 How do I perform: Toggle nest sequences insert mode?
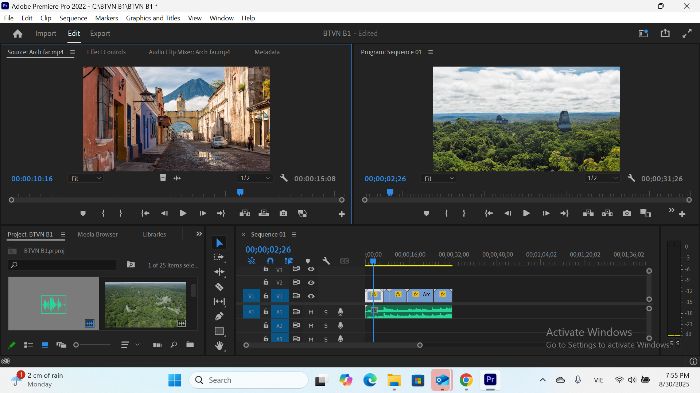pyautogui.click(x=251, y=261)
